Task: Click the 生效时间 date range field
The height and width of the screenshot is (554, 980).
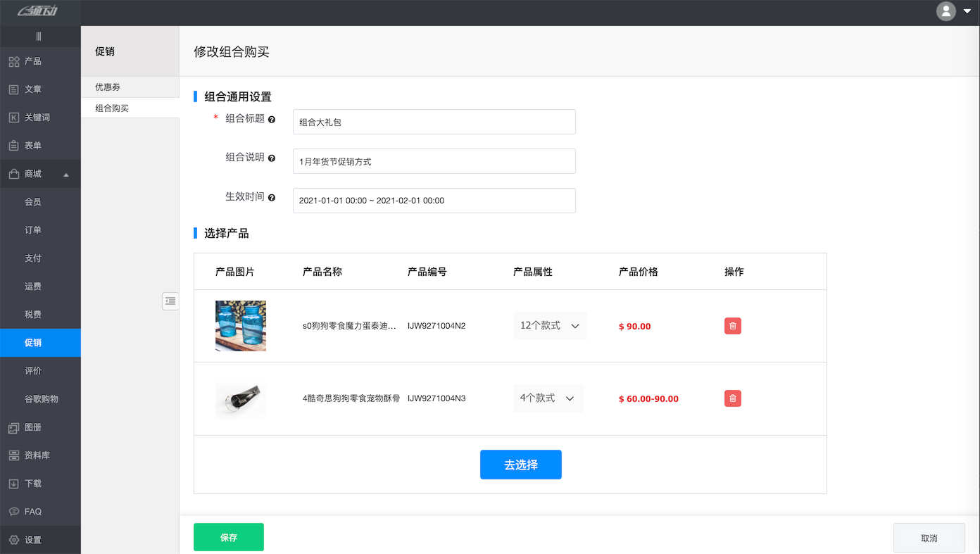Action: 434,201
